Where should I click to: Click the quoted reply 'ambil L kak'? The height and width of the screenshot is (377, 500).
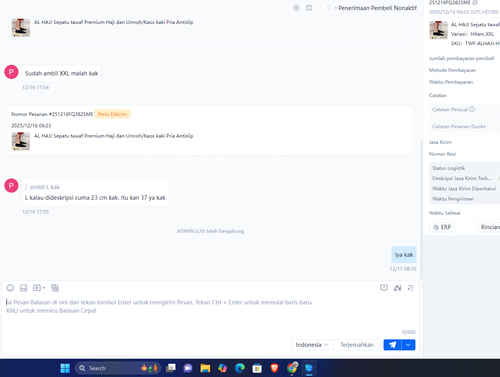click(x=45, y=187)
